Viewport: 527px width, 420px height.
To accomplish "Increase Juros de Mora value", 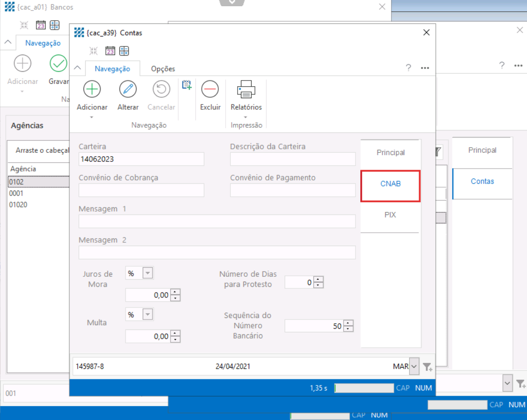I will tap(175, 292).
